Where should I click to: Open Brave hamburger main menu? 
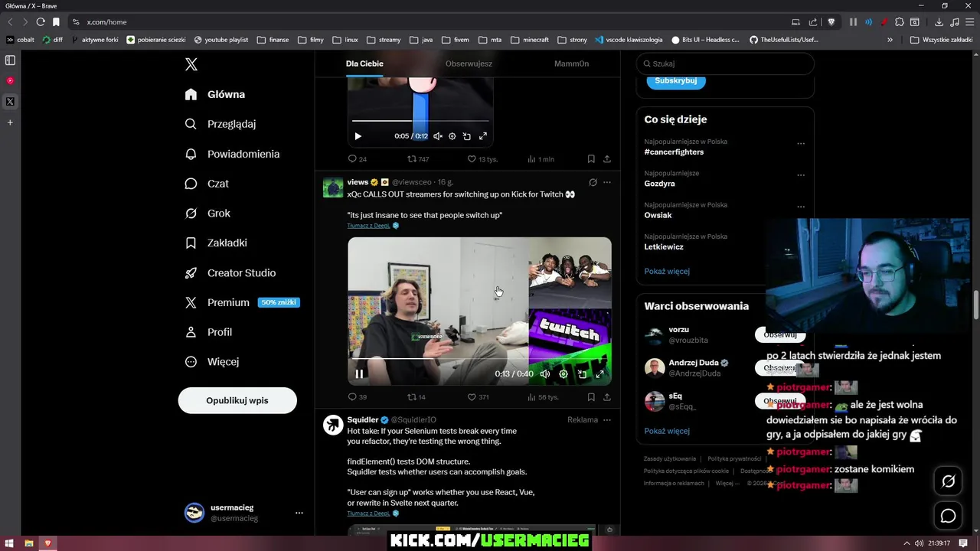coord(969,21)
